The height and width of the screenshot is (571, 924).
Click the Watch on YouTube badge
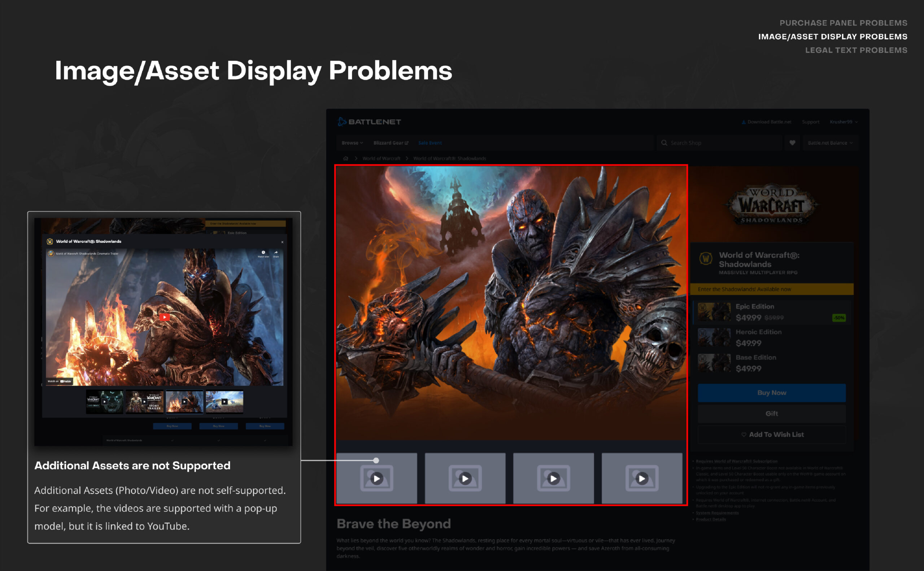(59, 381)
